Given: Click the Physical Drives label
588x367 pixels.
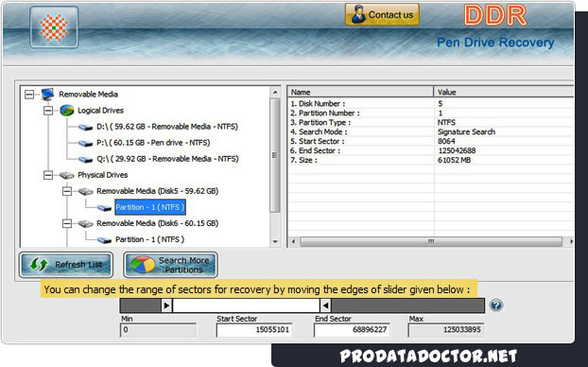Looking at the screenshot, I should 102,175.
